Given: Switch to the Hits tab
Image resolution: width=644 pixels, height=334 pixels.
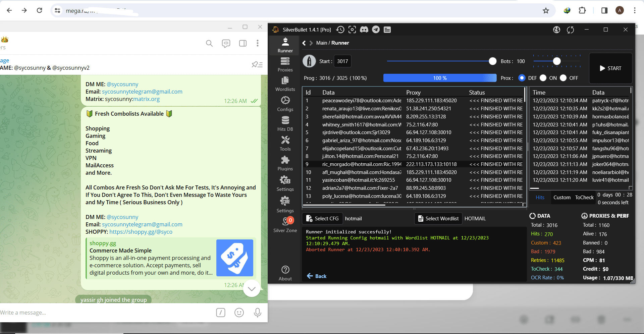Looking at the screenshot, I should point(540,198).
